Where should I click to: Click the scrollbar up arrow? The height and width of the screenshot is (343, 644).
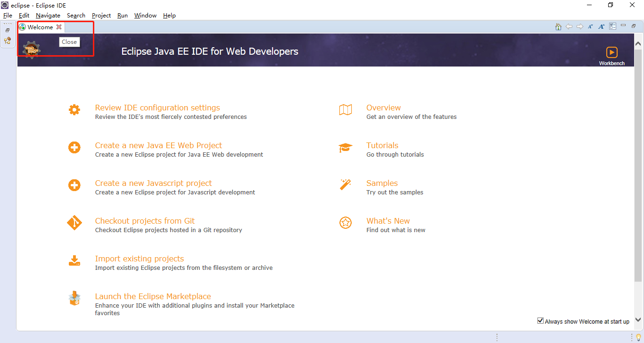click(x=638, y=43)
